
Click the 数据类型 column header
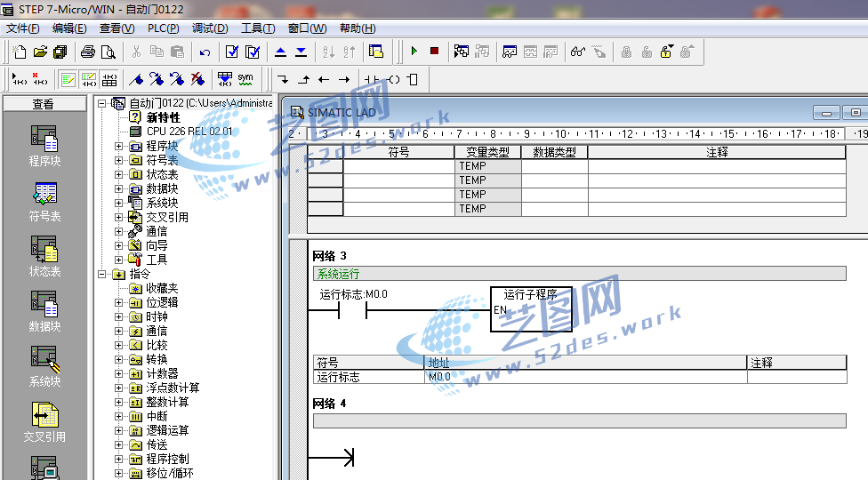point(554,152)
